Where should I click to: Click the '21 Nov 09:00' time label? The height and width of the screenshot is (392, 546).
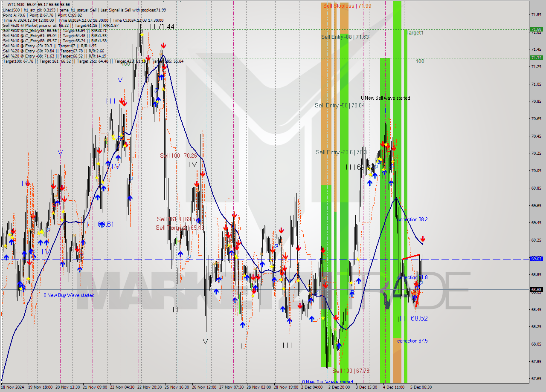95,387
